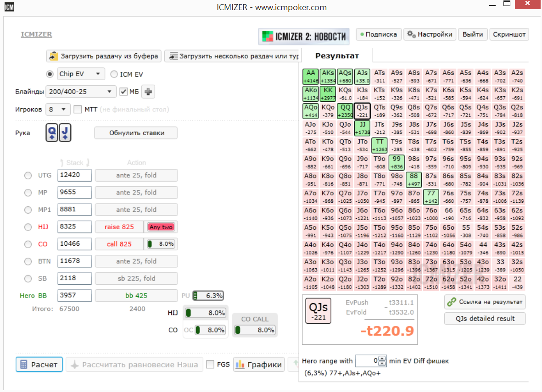This screenshot has width=542, height=392.
Task: Click Рассчитать равновесие Нэша button
Action: coord(134,364)
